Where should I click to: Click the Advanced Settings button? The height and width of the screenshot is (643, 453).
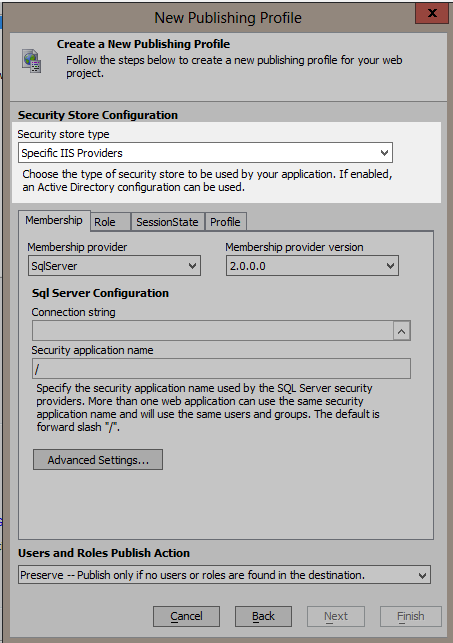(98, 460)
